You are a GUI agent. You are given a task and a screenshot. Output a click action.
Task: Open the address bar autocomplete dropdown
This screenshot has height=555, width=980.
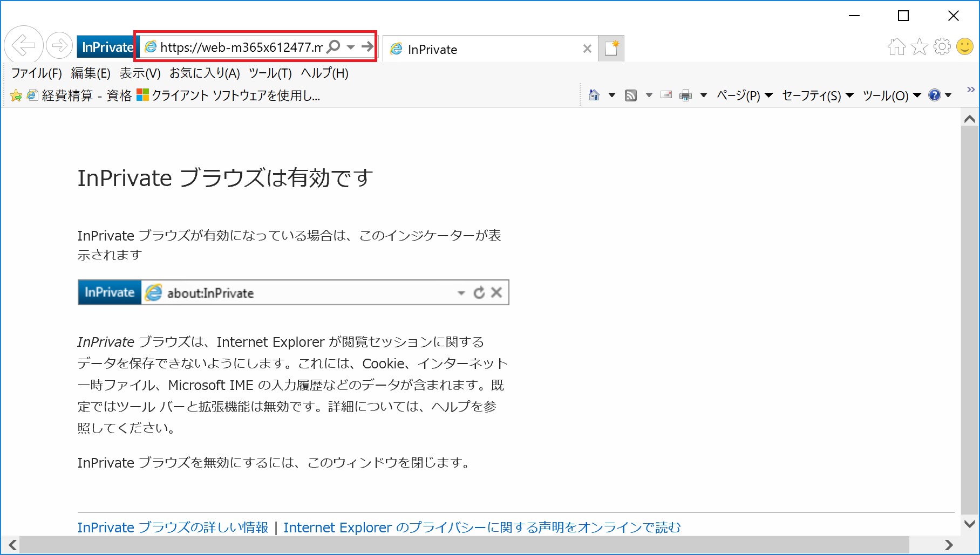point(351,47)
